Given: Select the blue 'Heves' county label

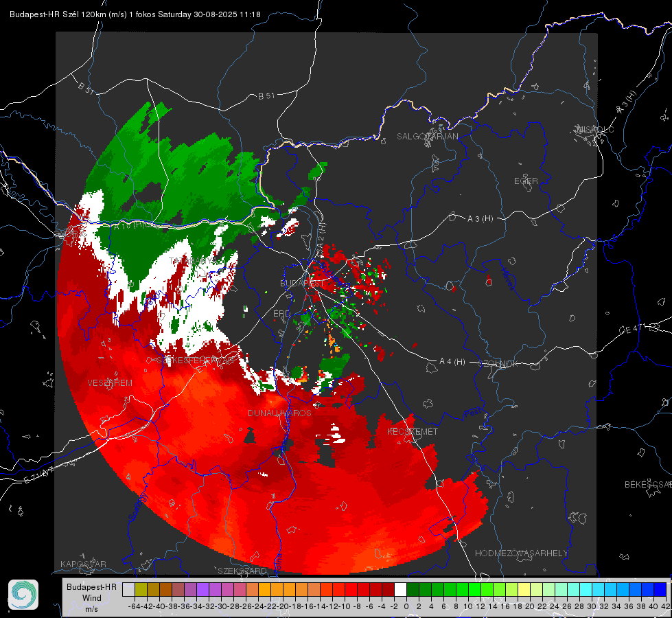Looking at the screenshot, I should point(507,279).
